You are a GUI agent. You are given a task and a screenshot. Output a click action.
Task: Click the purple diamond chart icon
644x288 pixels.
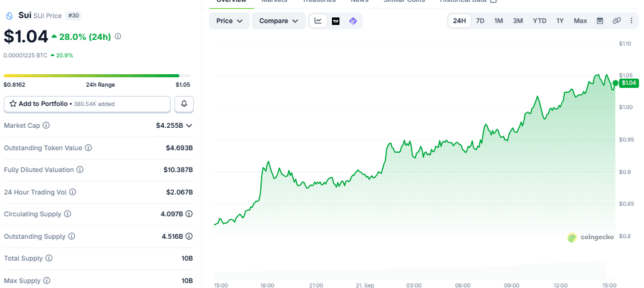[353, 21]
